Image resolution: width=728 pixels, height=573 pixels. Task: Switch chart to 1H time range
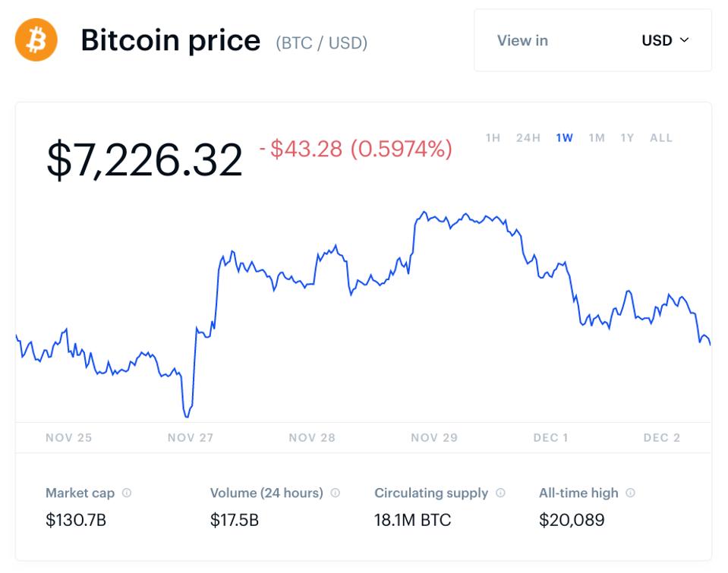click(x=493, y=138)
